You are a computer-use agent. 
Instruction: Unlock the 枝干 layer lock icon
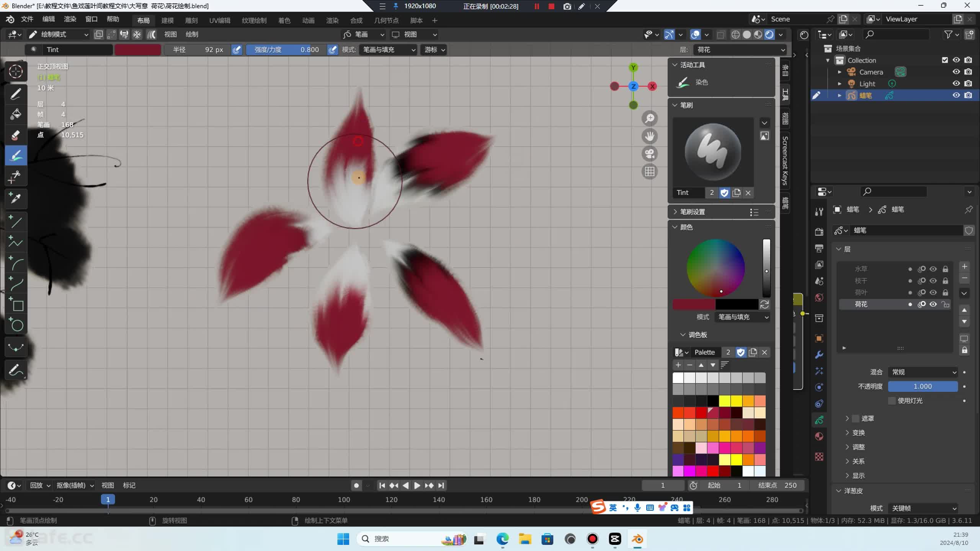[945, 281]
